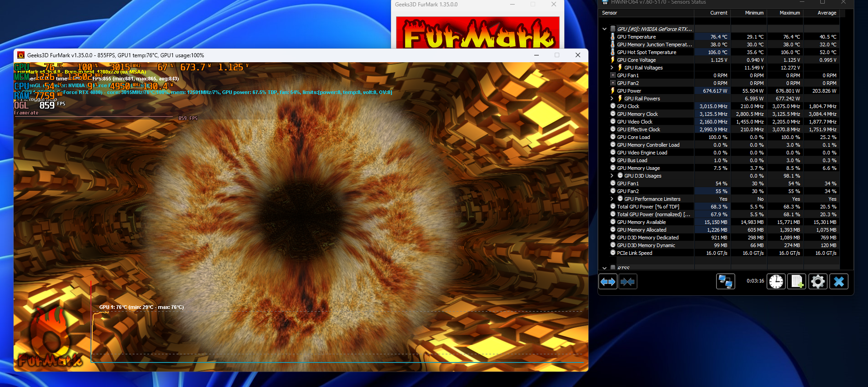The width and height of the screenshot is (868, 387).
Task: Minimize the FurMark burn-in test window
Action: 537,55
